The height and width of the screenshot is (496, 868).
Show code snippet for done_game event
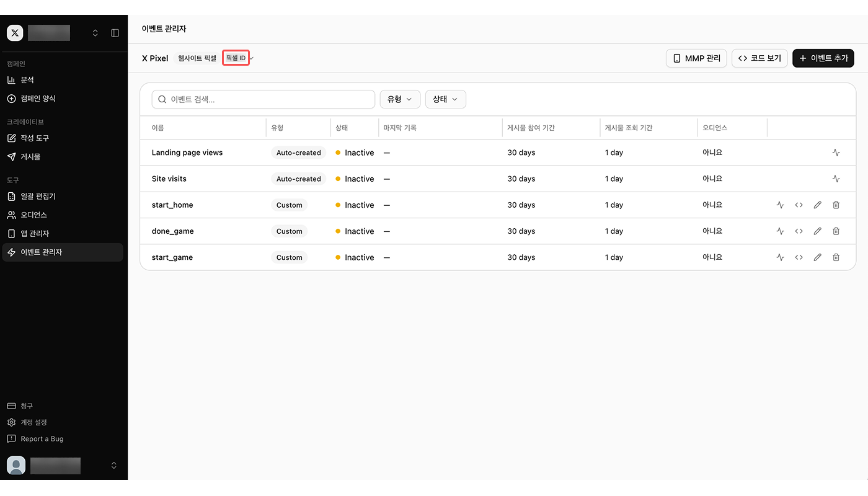799,231
